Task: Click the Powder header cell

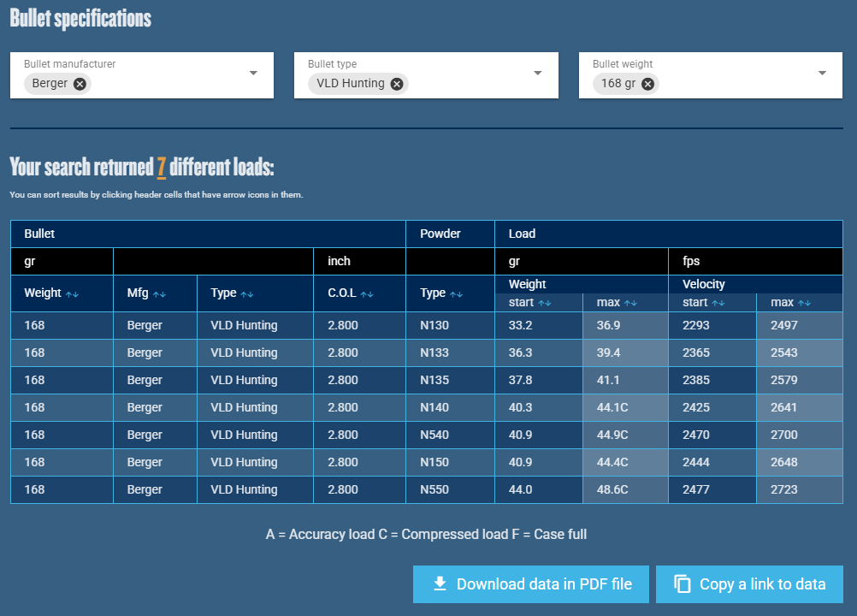Action: tap(451, 234)
